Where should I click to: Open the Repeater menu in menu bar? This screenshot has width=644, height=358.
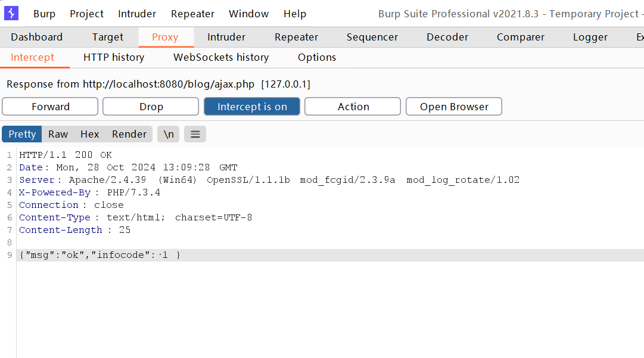[x=192, y=14]
